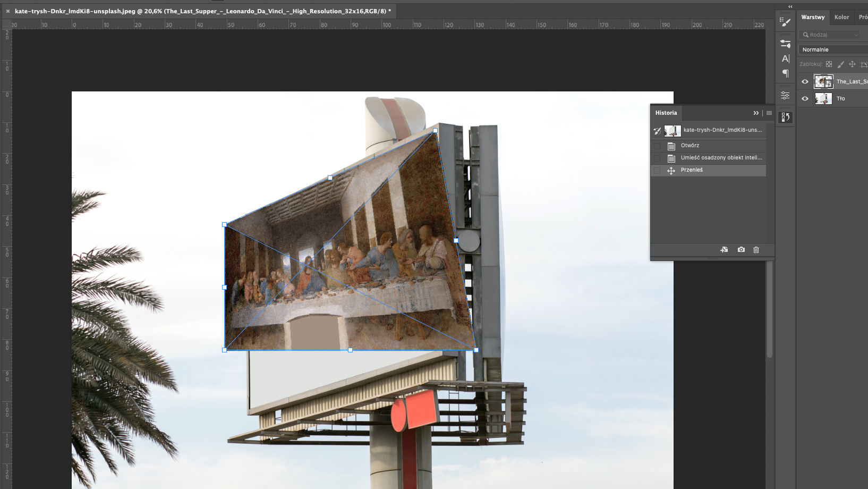Switch to the Kolor tab
868x489 pixels.
(x=841, y=17)
